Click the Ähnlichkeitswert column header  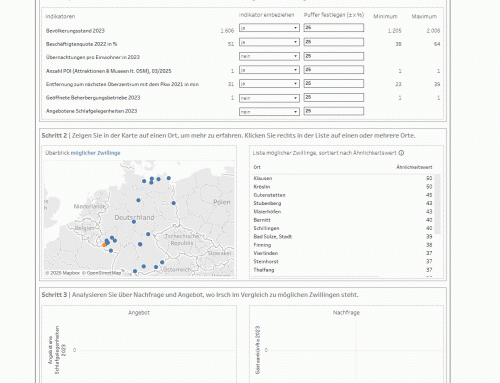[414, 167]
